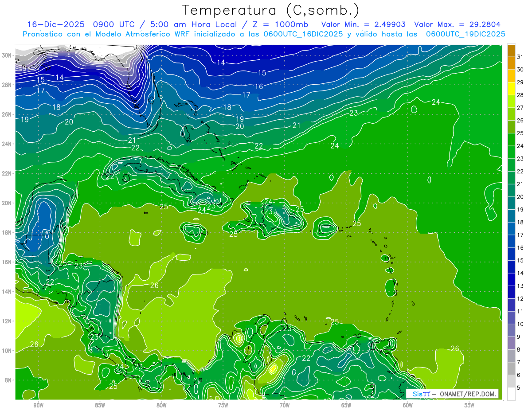Click the "10" value on the color scale
This screenshot has height=411, width=532.
click(520, 324)
